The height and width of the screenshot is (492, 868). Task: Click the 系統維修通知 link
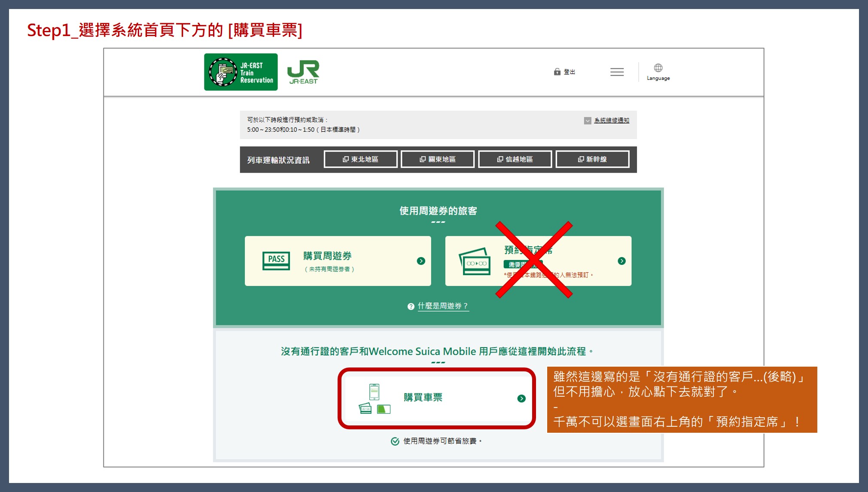[612, 121]
